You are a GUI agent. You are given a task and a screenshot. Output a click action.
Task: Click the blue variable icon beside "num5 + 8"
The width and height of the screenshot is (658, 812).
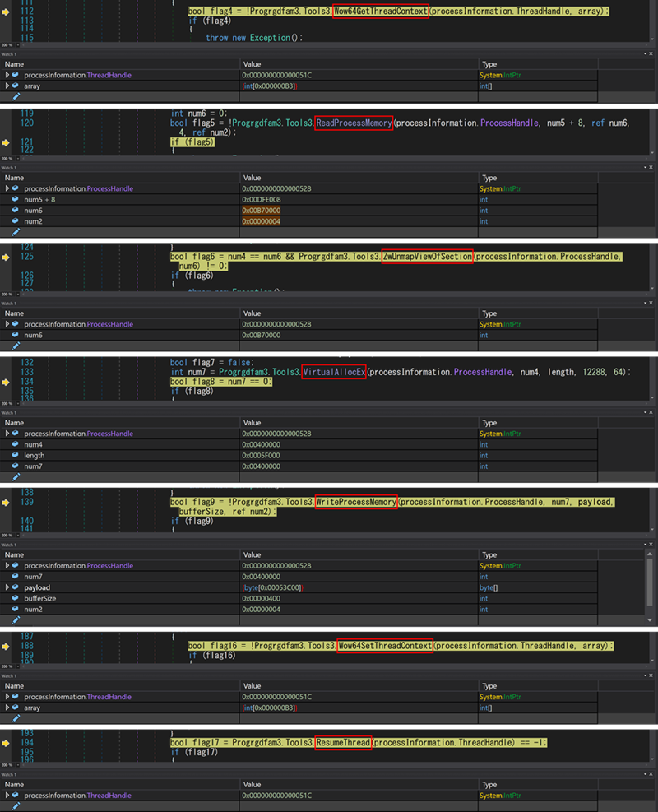[x=16, y=199]
